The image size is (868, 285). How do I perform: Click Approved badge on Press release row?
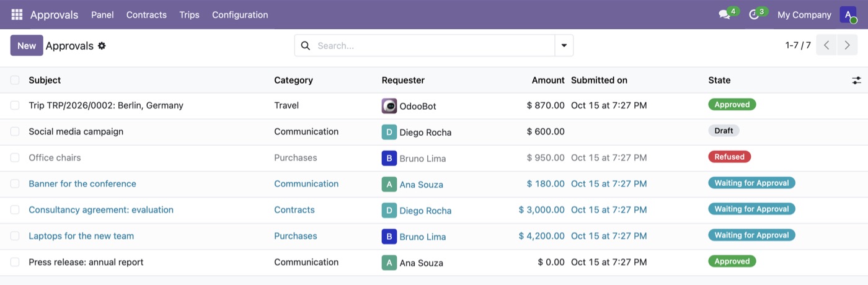coord(732,261)
